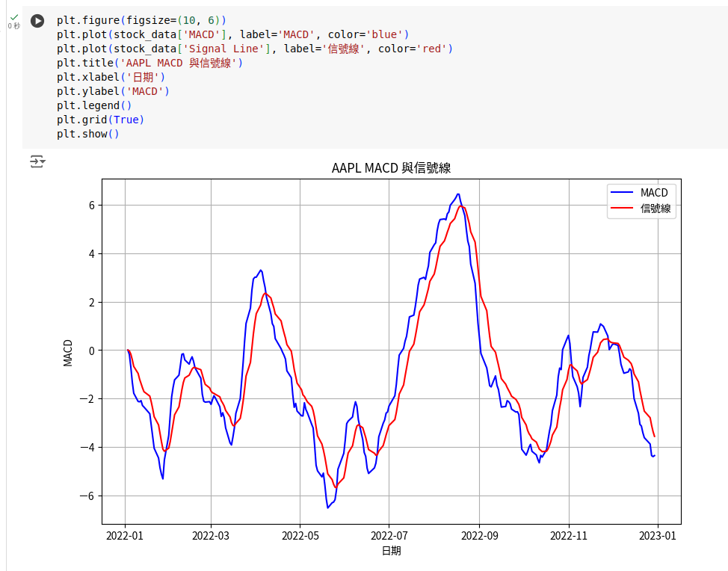Toggle the cell output visibility icon

tap(37, 161)
